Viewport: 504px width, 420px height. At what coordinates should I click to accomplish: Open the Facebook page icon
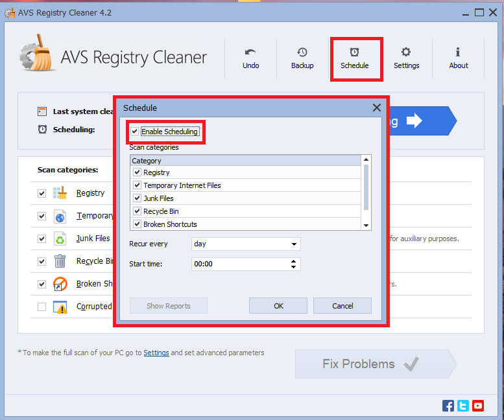448,406
